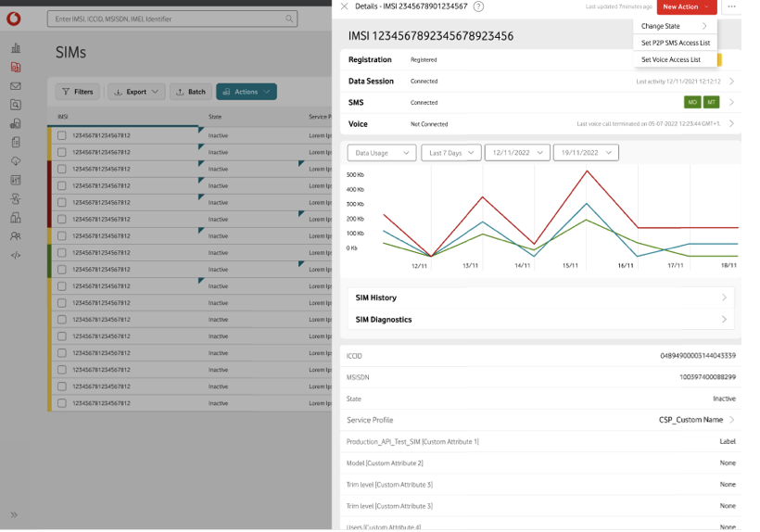Click the Batch button

191,92
